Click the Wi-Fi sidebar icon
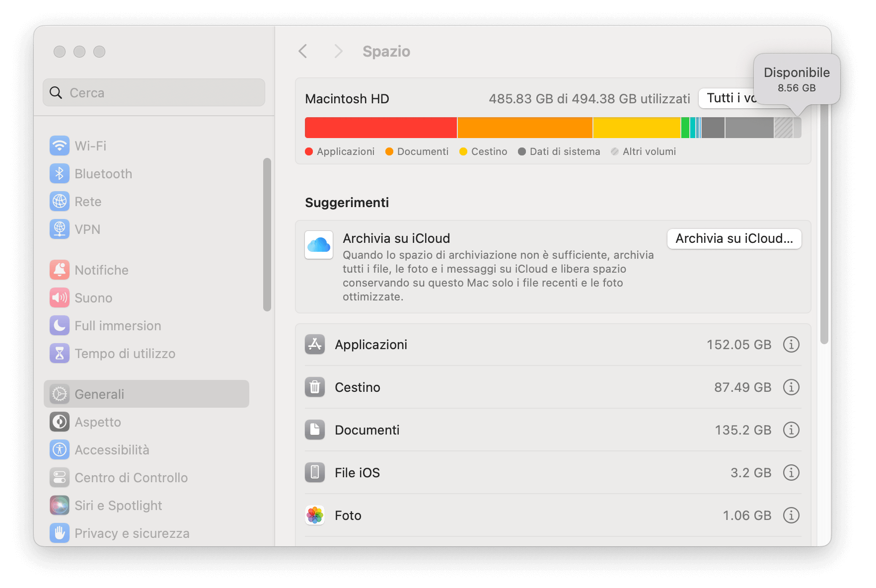 [60, 146]
